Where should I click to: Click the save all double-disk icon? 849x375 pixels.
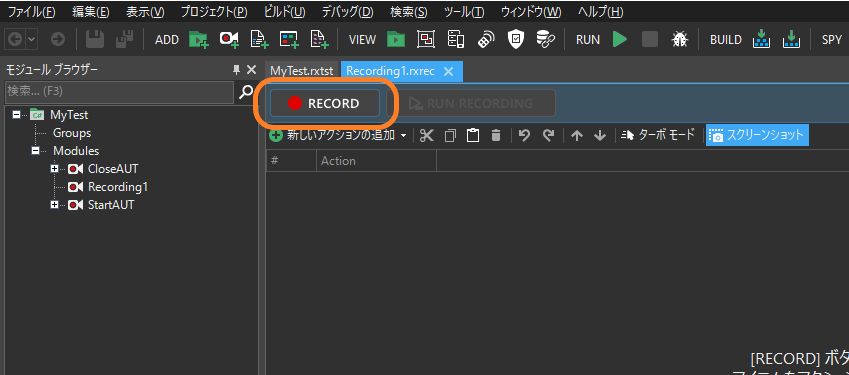125,39
